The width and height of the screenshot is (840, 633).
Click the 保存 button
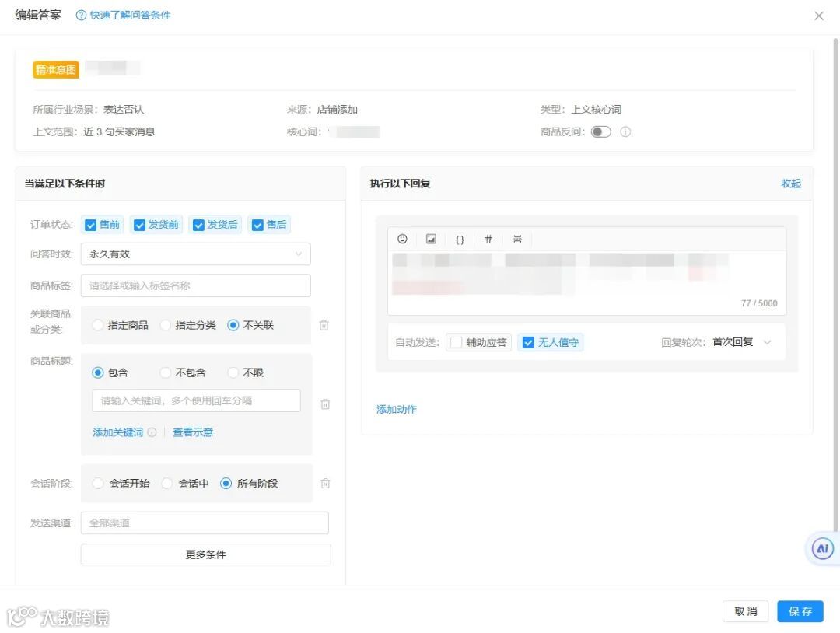pos(800,611)
